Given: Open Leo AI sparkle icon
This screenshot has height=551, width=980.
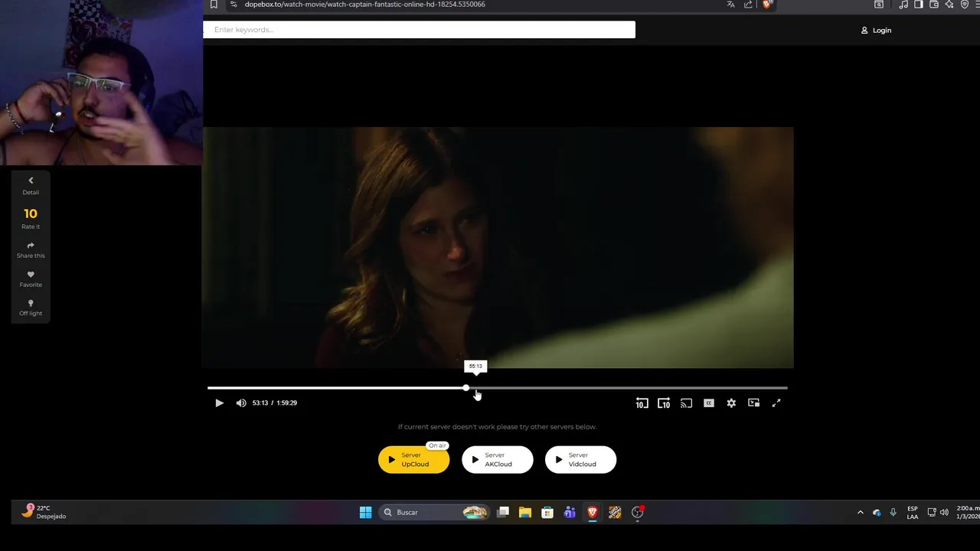Looking at the screenshot, I should [x=949, y=5].
